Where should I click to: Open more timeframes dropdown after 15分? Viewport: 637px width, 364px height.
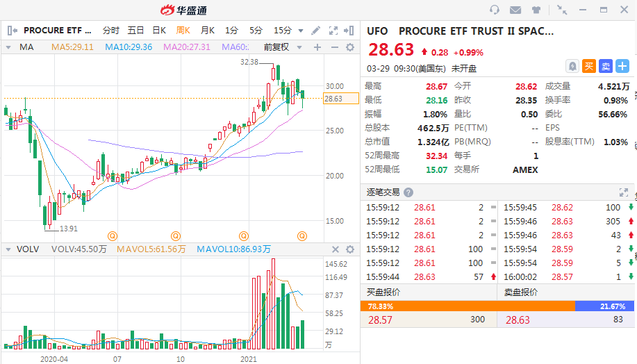301,31
